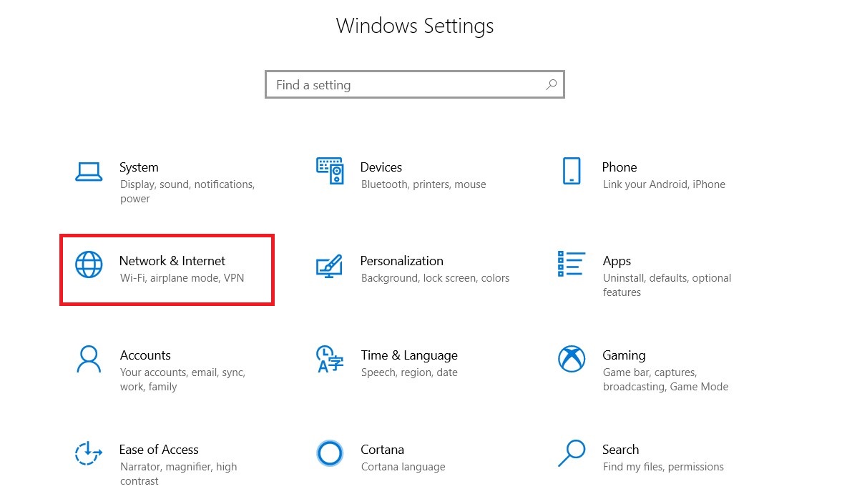Select the Accounts person icon

(x=89, y=359)
